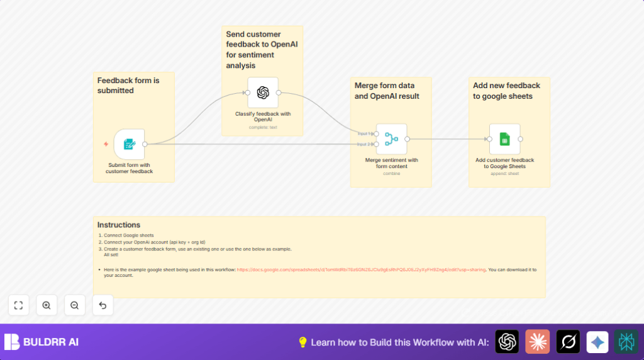
Task: Click the OpenAI node output connector
Action: pyautogui.click(x=279, y=93)
